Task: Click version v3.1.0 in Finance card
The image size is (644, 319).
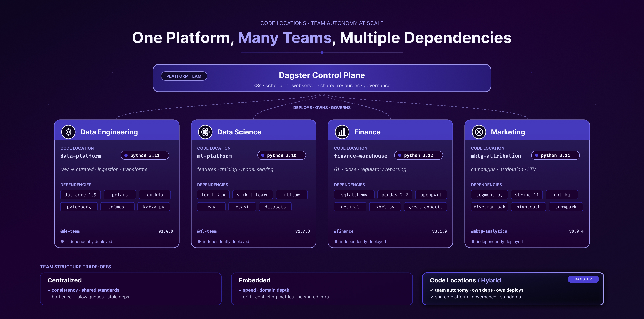Action: [x=440, y=231]
